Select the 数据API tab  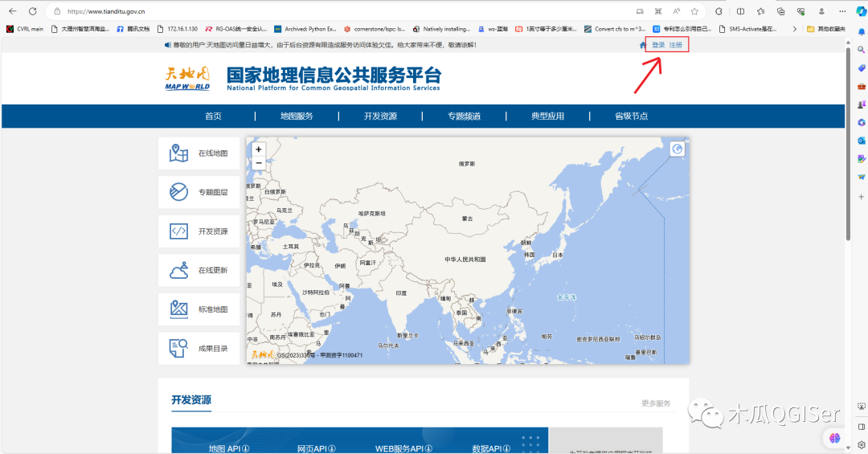point(491,448)
